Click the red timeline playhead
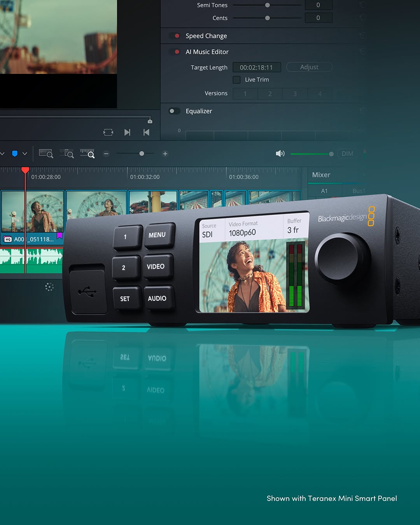 (x=25, y=170)
